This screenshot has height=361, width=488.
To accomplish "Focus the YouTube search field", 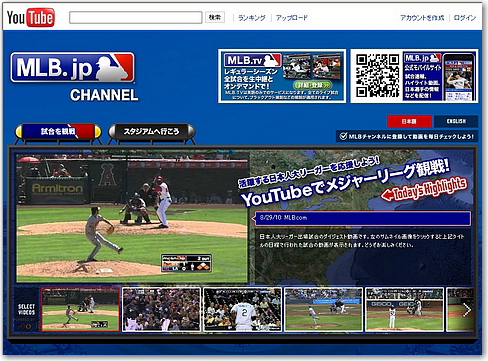I will [x=135, y=17].
